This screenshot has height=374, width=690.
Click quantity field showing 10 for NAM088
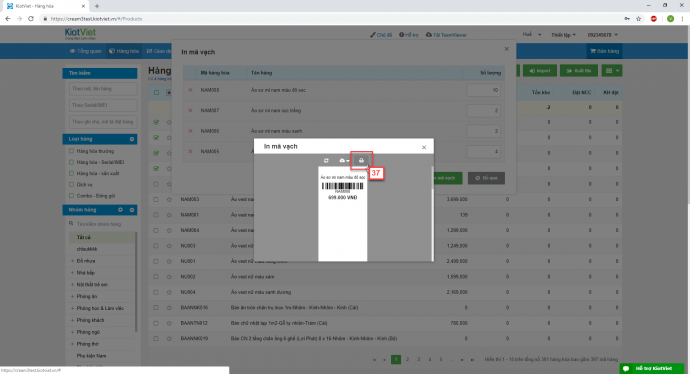[x=484, y=90]
